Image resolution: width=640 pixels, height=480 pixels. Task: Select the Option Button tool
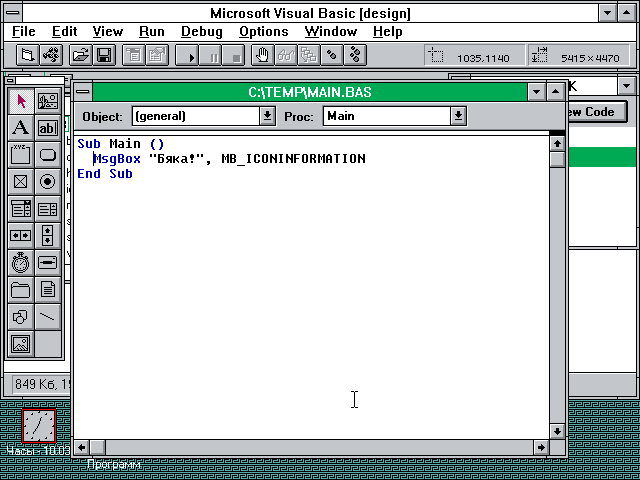pos(48,182)
